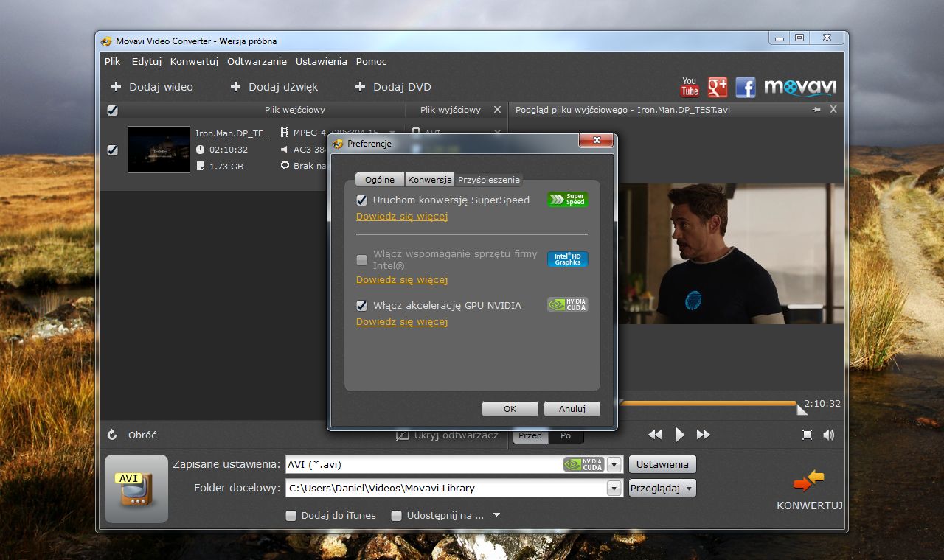Image resolution: width=944 pixels, height=560 pixels.
Task: Click the CONVERTUJ arrows icon
Action: click(x=809, y=480)
